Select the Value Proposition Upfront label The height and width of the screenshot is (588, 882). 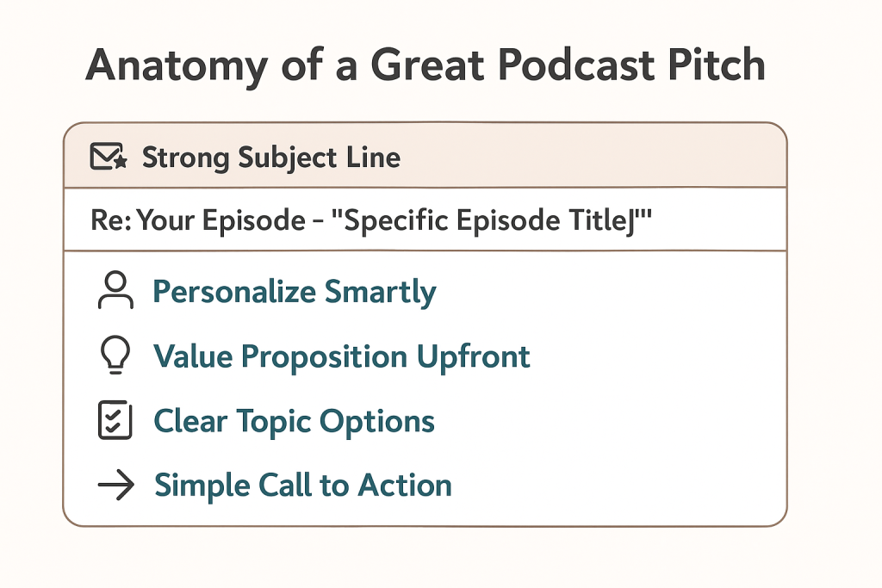[342, 357]
